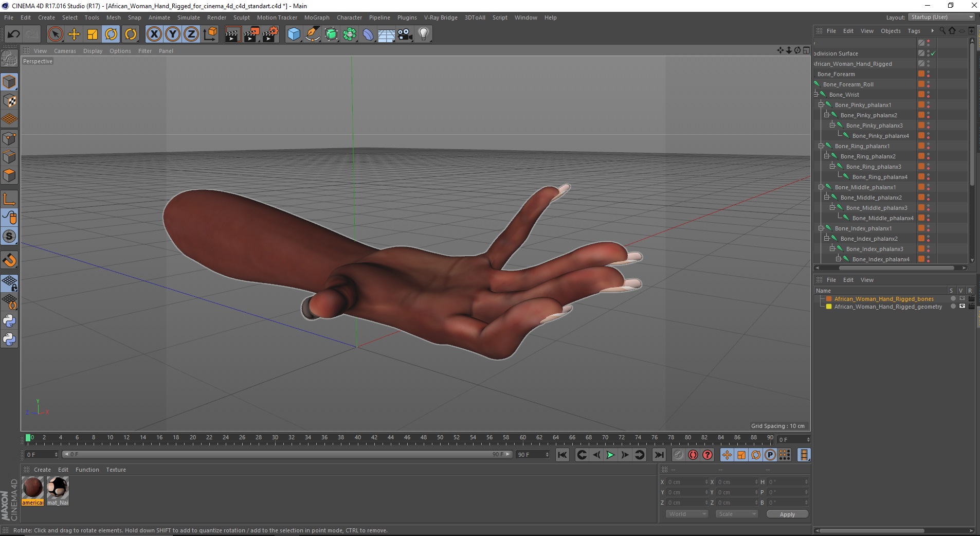The width and height of the screenshot is (980, 536).
Task: Toggle Autokeying button
Action: (x=693, y=455)
